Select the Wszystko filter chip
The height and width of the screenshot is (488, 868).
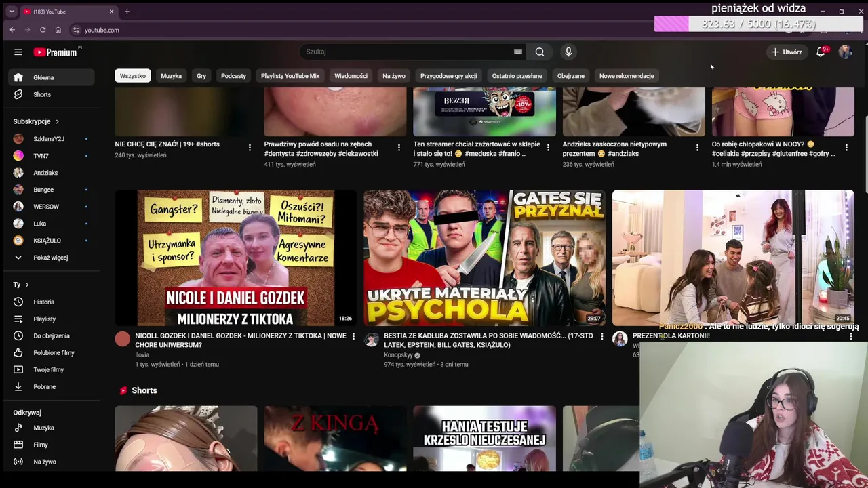coord(133,76)
